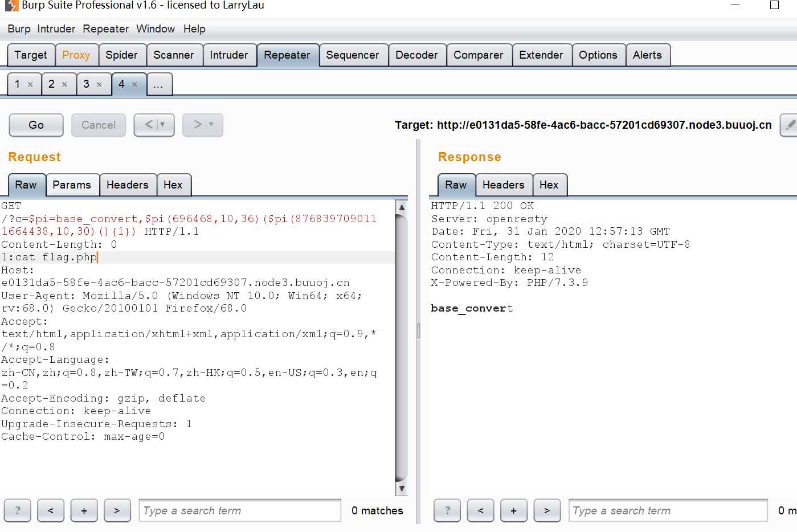Open Params tab in Request pane
The width and height of the screenshot is (797, 532).
click(72, 185)
